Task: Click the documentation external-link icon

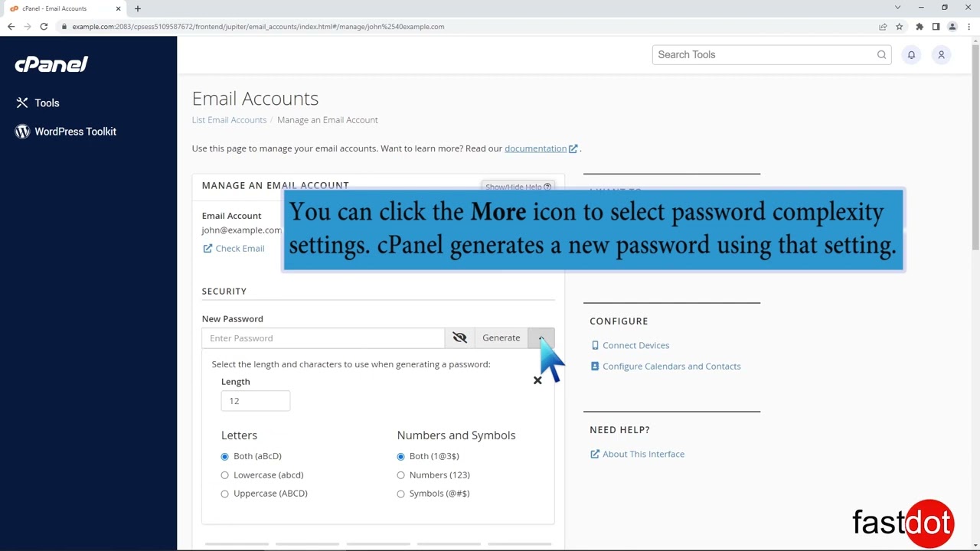Action: pos(573,148)
